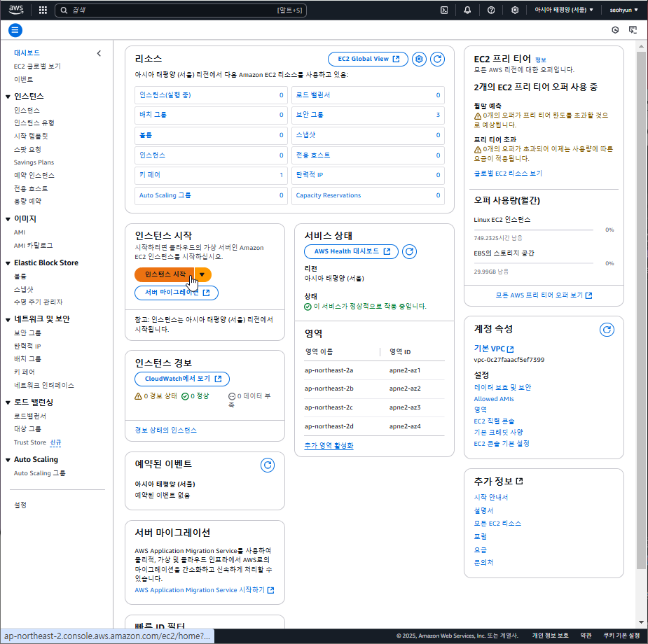648x644 pixels.
Task: Click in the top search field
Action: (181, 10)
